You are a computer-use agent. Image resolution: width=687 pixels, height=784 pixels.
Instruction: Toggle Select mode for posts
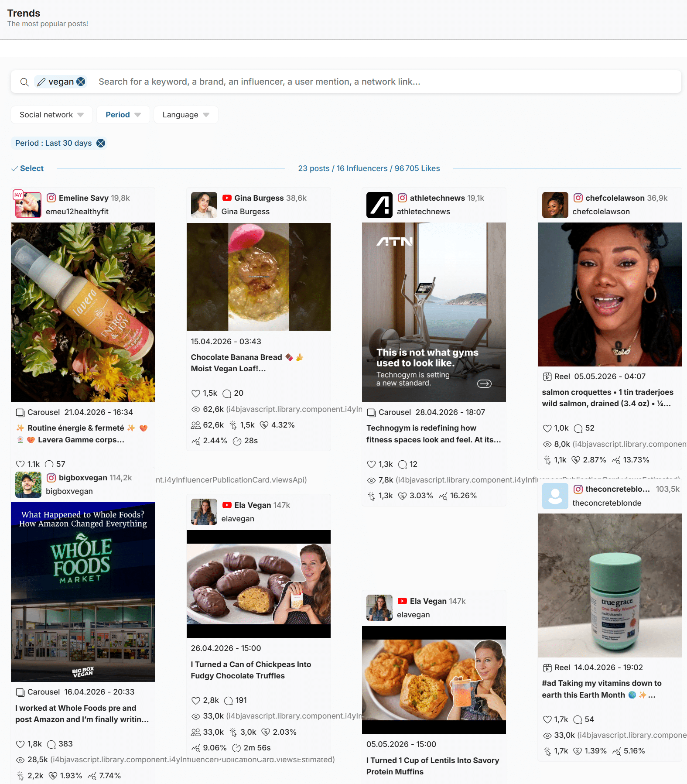pos(27,168)
